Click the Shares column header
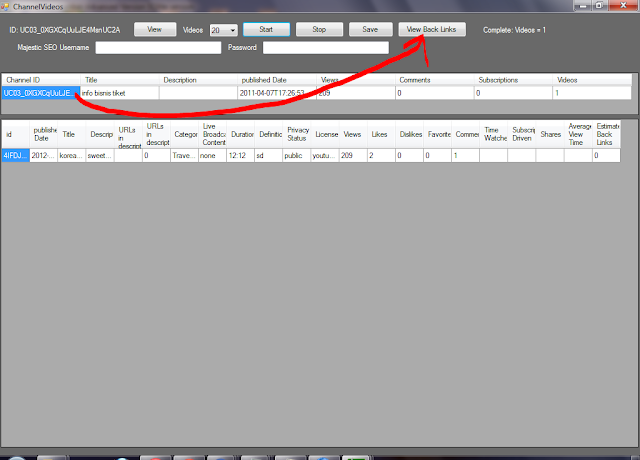 (550, 134)
